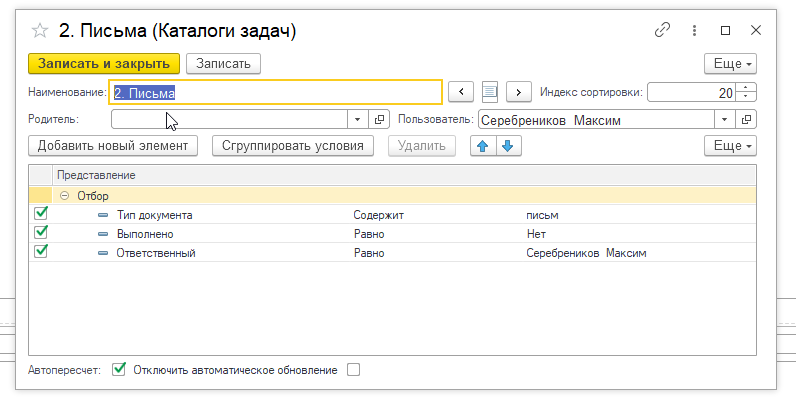Copy link via the chain icon
This screenshot has width=796, height=403.
(662, 30)
